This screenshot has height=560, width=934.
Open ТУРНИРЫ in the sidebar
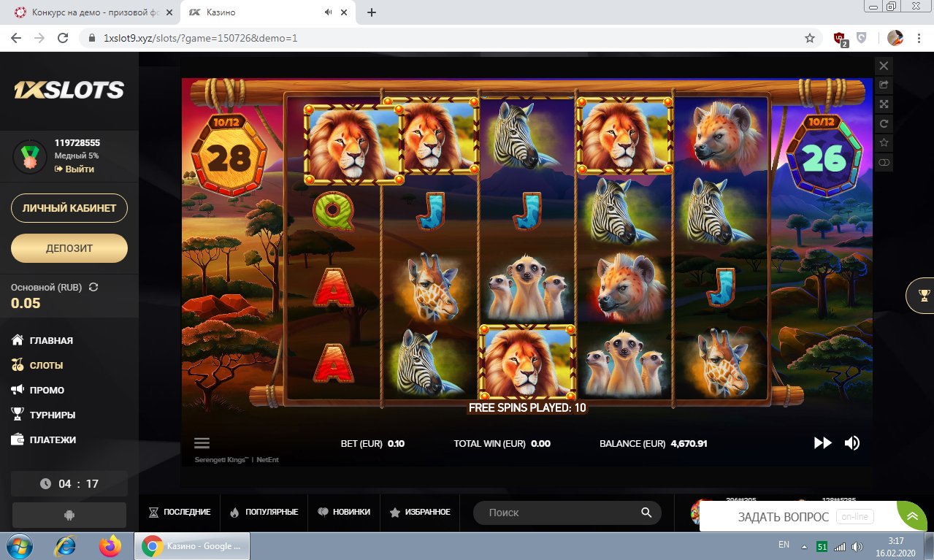pos(44,415)
